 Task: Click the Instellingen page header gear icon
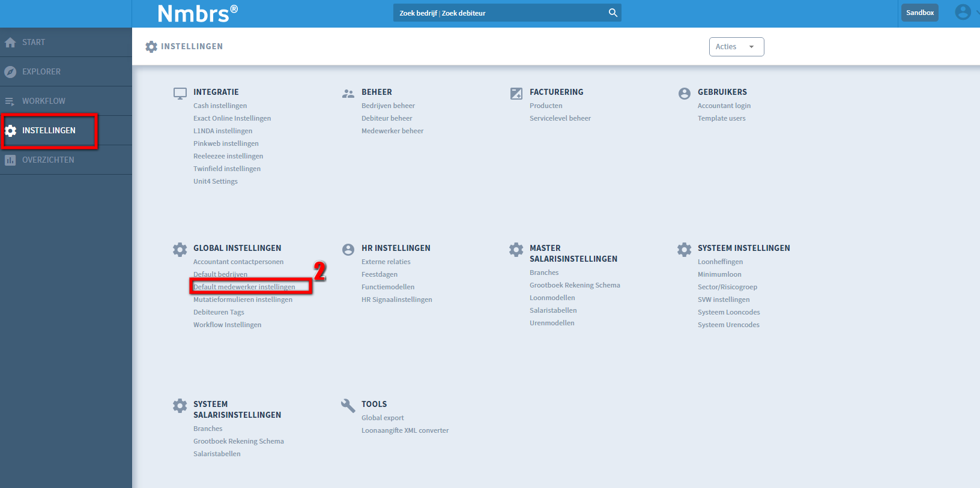(x=151, y=47)
